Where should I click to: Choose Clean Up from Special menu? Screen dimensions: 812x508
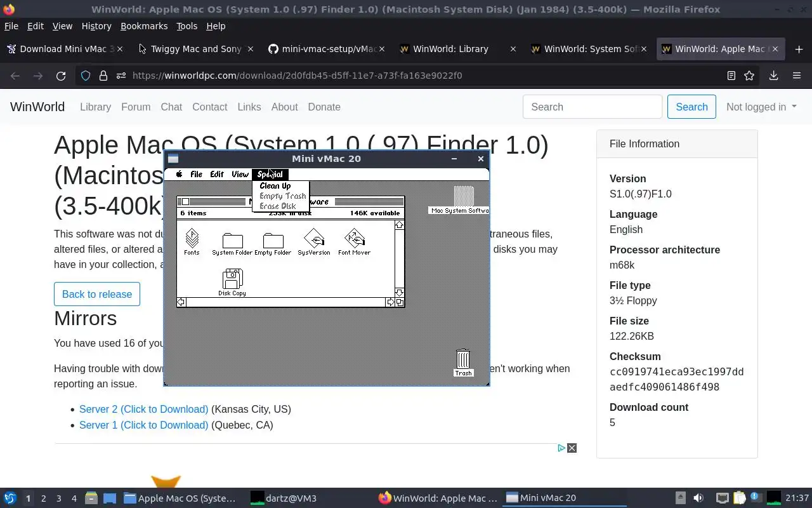275,186
